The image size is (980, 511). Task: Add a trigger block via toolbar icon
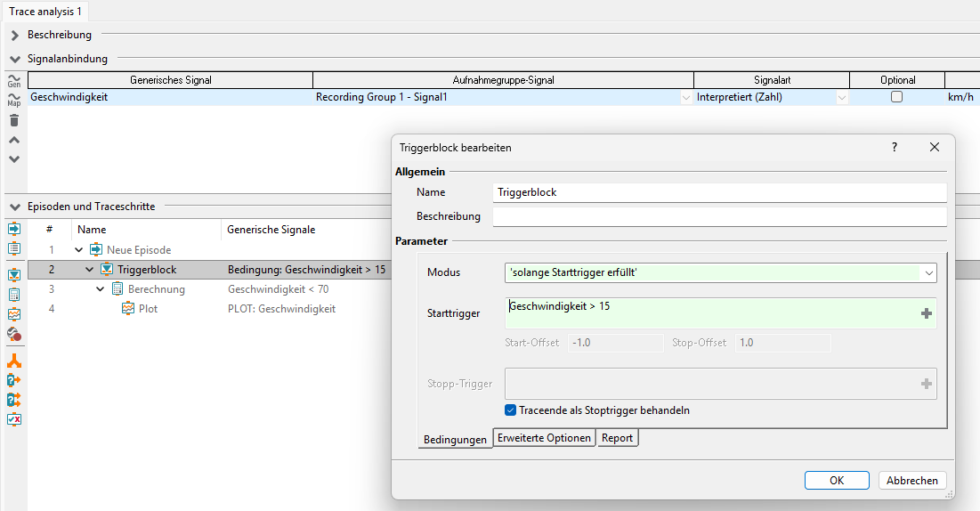click(x=14, y=275)
